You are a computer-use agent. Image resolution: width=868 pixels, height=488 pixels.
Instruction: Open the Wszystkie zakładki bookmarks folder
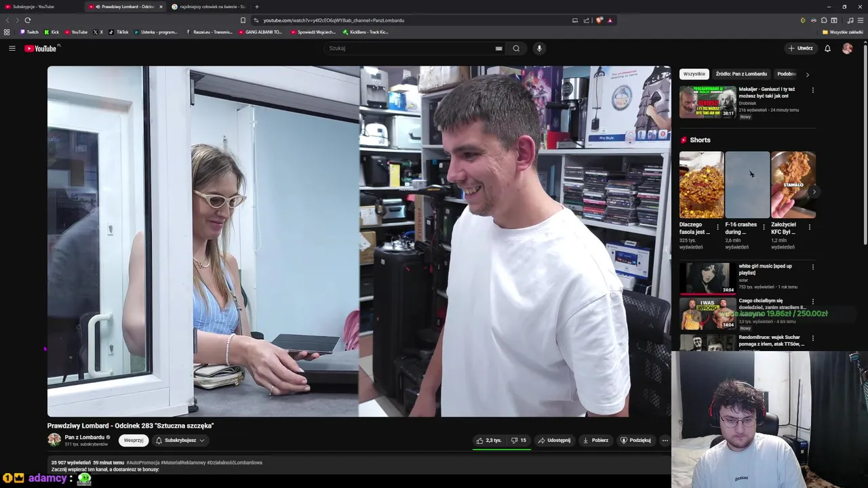pos(842,32)
